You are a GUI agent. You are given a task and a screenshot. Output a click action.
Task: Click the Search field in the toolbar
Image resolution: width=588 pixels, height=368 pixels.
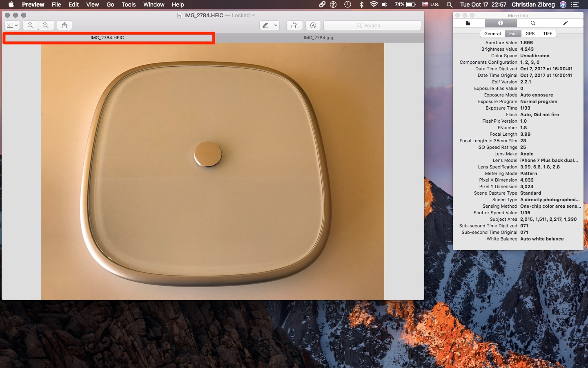point(372,25)
